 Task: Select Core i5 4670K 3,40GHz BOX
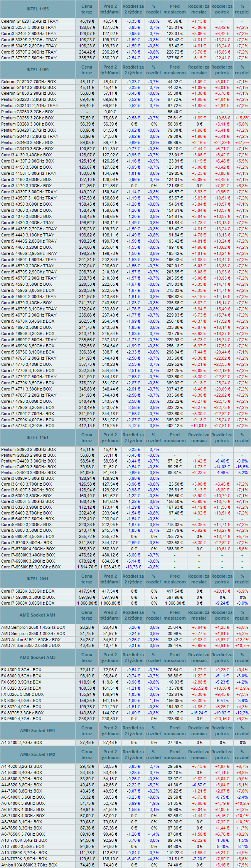[x=28, y=321]
